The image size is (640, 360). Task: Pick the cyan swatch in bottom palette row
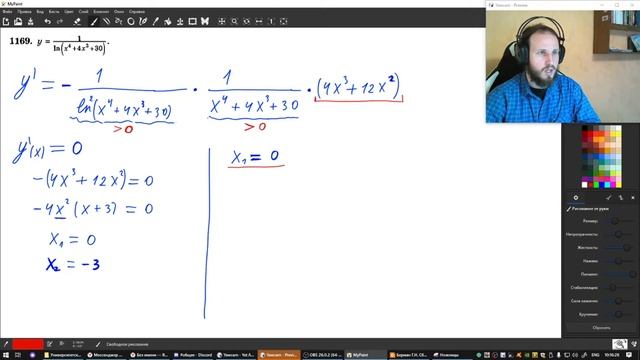click(x=607, y=185)
